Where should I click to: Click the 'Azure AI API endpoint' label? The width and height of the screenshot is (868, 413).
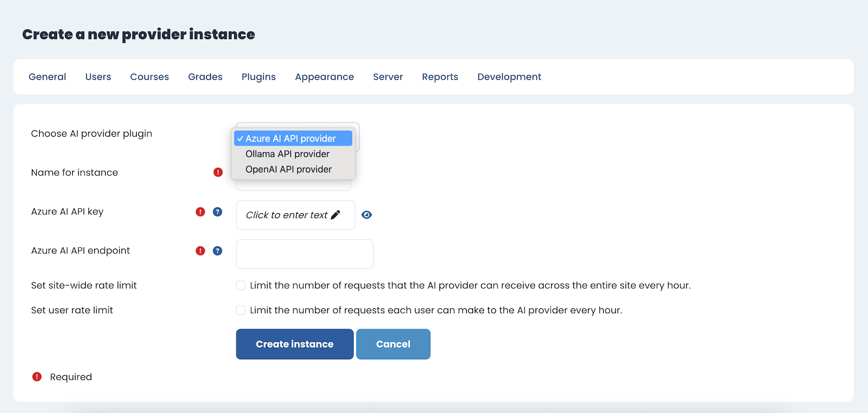coord(80,251)
